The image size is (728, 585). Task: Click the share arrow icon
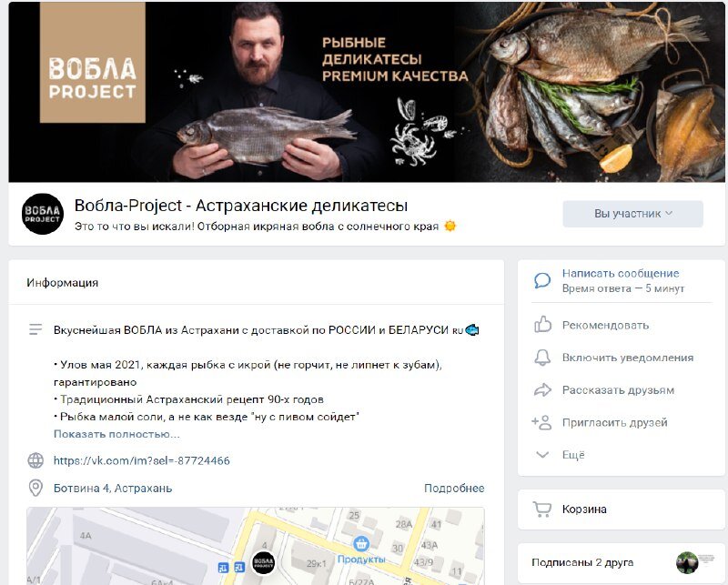coord(542,390)
